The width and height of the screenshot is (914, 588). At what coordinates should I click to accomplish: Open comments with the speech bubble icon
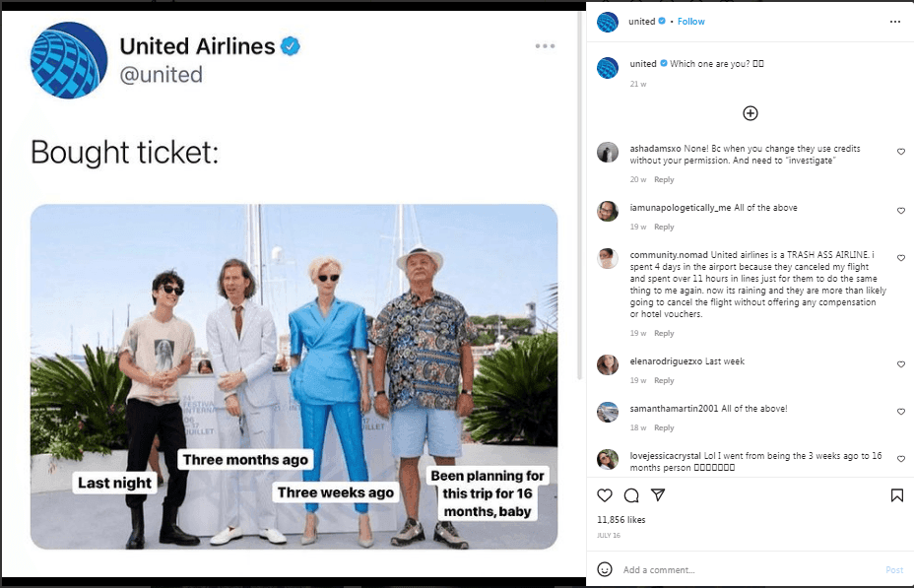pyautogui.click(x=633, y=495)
